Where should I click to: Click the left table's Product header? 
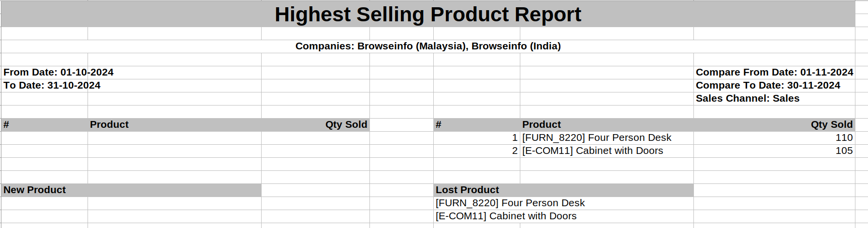click(x=109, y=124)
